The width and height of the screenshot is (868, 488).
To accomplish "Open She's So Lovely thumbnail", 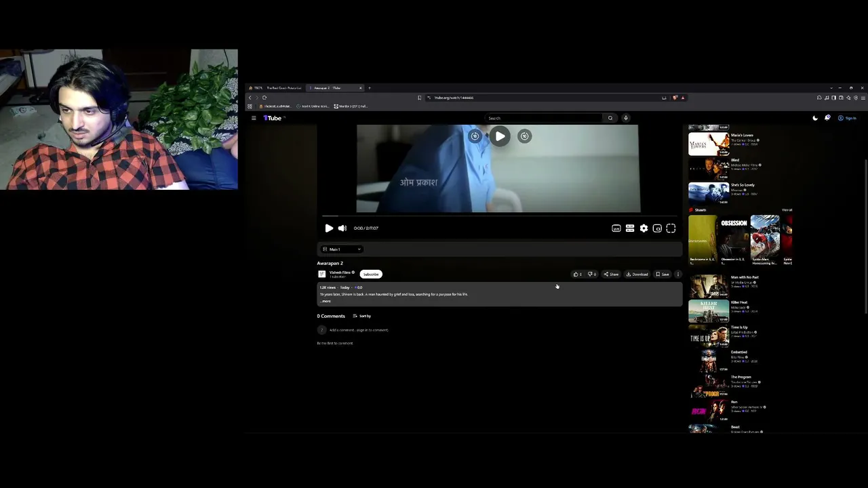I will click(709, 194).
